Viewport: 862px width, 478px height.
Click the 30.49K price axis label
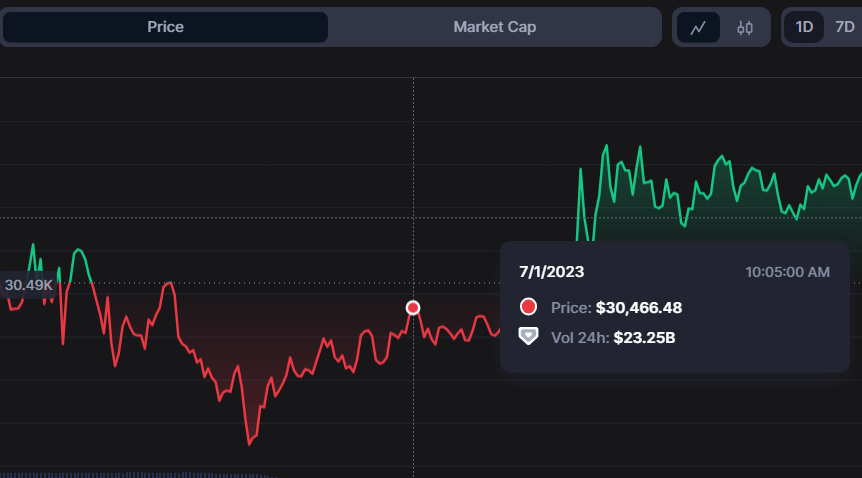28,285
